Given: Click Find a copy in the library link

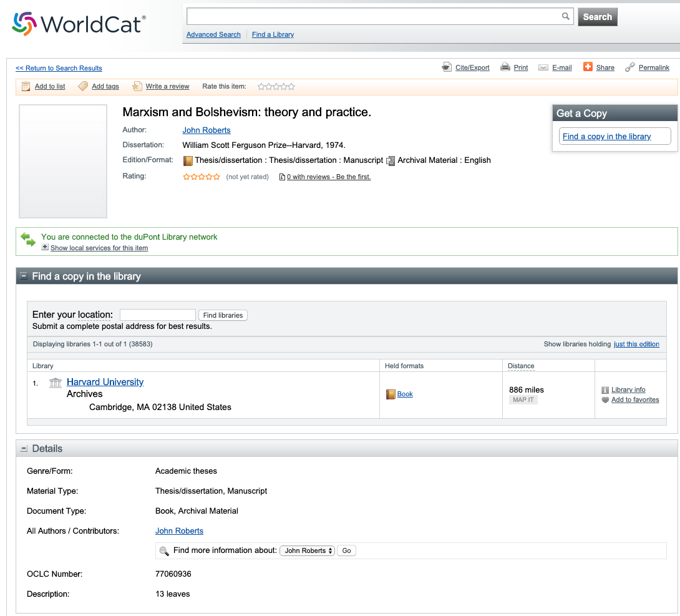Looking at the screenshot, I should coord(607,137).
